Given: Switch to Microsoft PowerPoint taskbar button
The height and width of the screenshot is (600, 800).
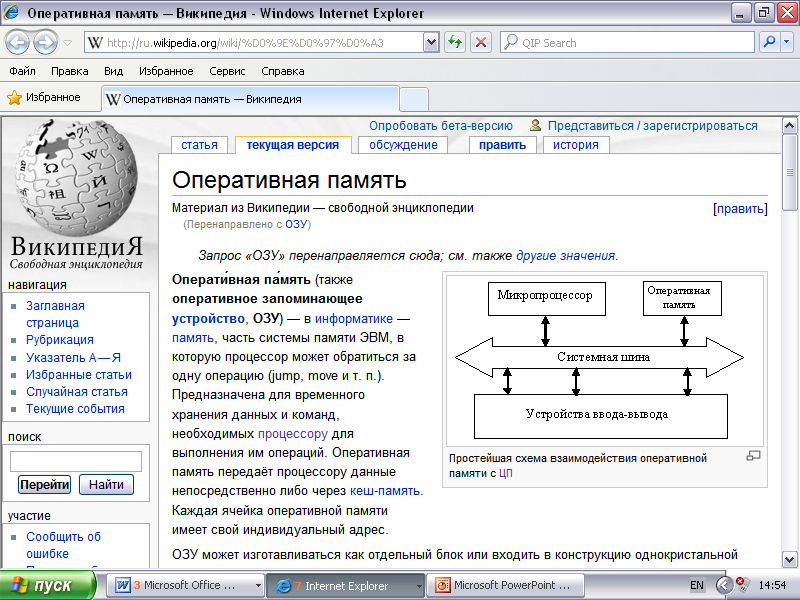Looking at the screenshot, I should pyautogui.click(x=506, y=585).
